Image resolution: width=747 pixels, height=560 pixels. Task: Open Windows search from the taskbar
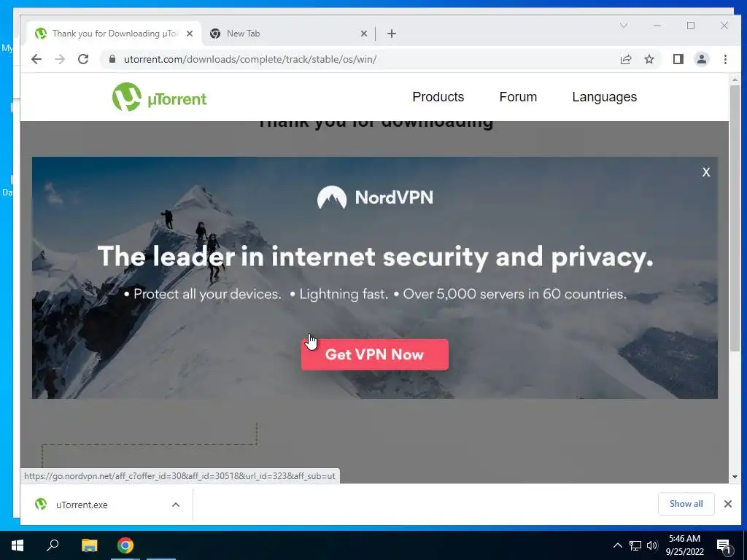[x=53, y=545]
